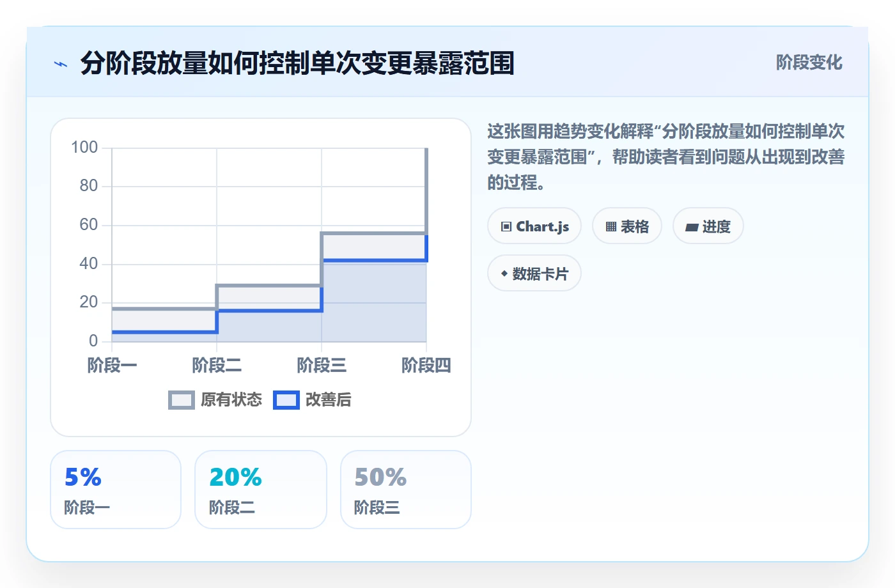This screenshot has width=895, height=588.
Task: Click the title 分阶段放量如何控制单次变更暴露范围
Action: tap(297, 63)
